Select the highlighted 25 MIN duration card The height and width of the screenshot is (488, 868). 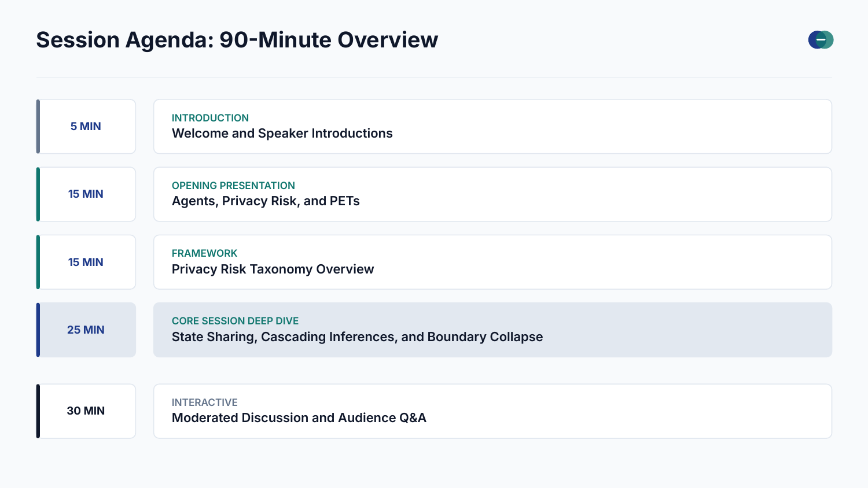pyautogui.click(x=86, y=330)
